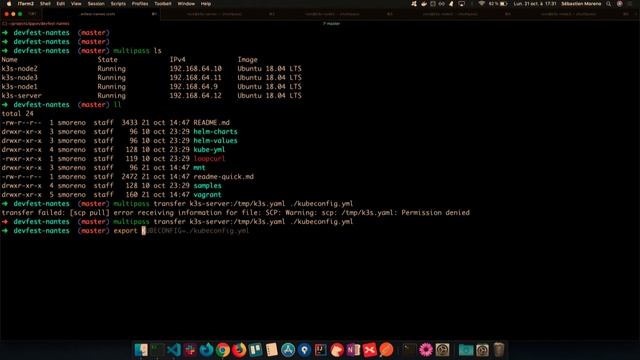Switch to the second iTerm tab
The width and height of the screenshot is (640, 360).
218,14
